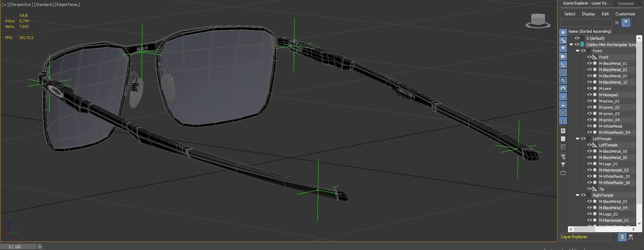This screenshot has height=250, width=644.
Task: Select M-Maintemple_02 in the layer list
Action: (x=614, y=170)
